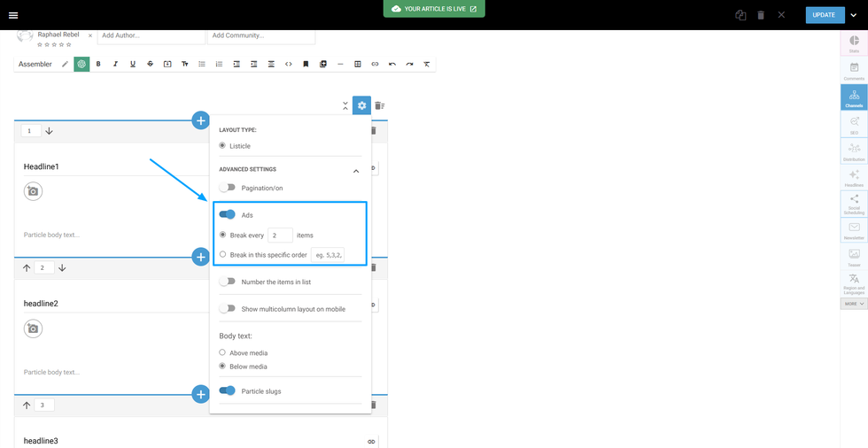
Task: Select Break in this specific order option
Action: tap(222, 255)
